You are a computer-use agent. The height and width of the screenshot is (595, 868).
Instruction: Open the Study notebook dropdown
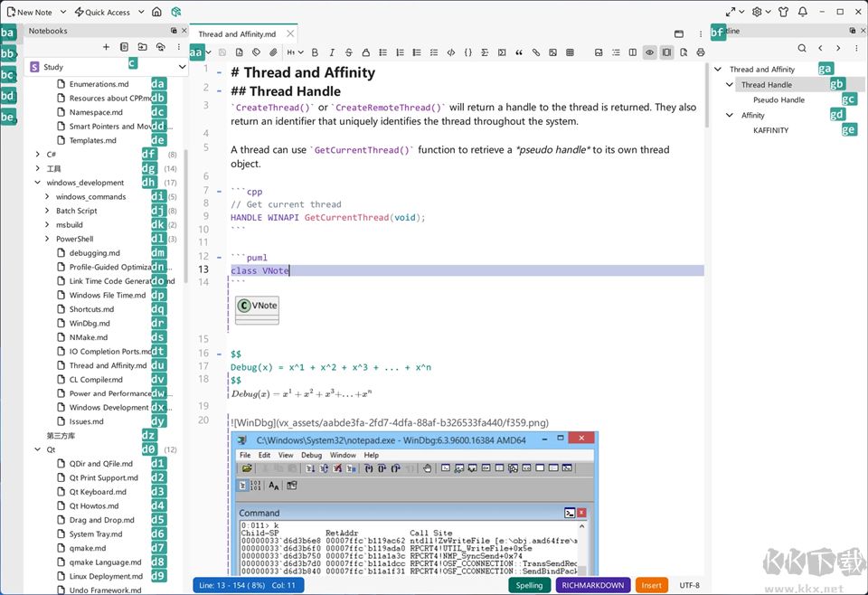pyautogui.click(x=108, y=67)
